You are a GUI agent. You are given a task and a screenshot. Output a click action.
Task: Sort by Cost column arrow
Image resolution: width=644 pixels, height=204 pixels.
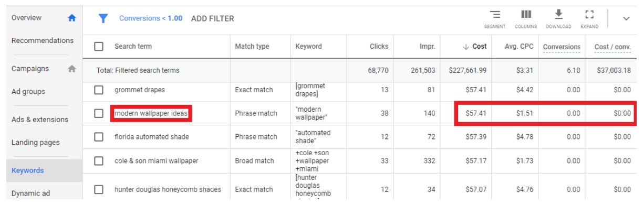point(465,46)
